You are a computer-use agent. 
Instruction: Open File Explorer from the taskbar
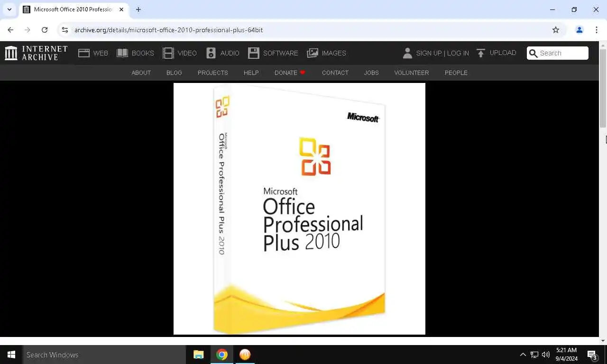coord(198,355)
